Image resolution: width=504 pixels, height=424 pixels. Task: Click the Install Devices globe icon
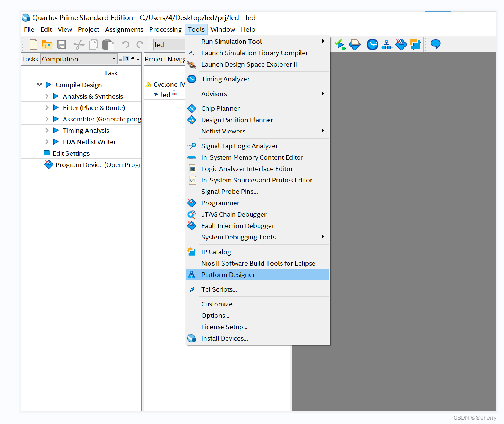click(x=192, y=338)
